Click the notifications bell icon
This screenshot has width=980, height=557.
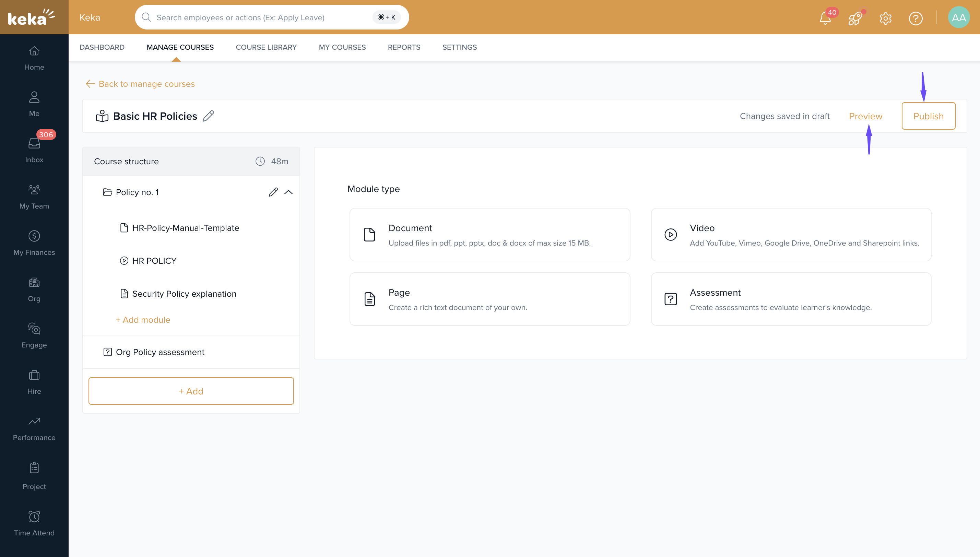(825, 18)
